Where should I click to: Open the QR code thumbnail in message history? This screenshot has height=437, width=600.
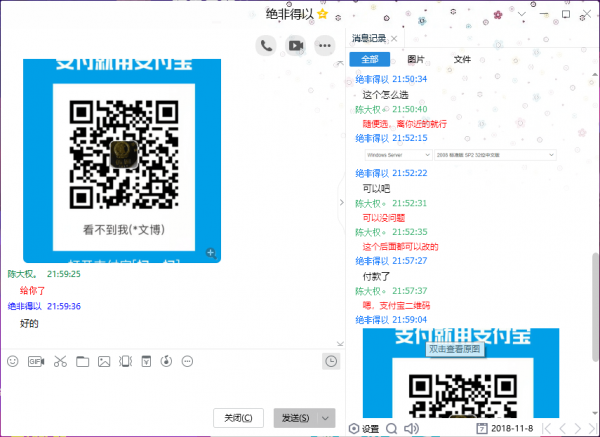tap(461, 373)
